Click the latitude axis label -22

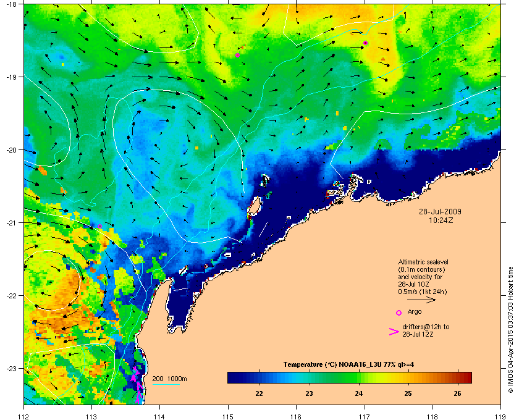(11, 295)
